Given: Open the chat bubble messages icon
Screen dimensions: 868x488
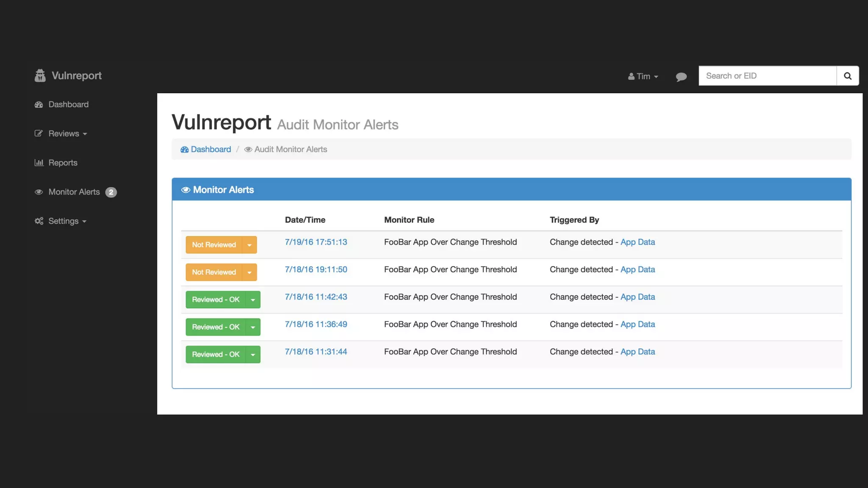Looking at the screenshot, I should (681, 77).
